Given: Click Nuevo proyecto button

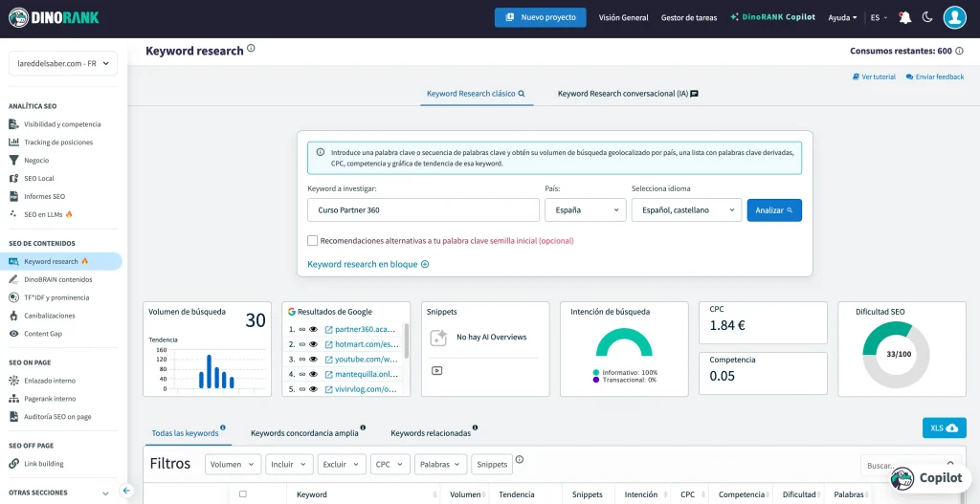Looking at the screenshot, I should 540,17.
